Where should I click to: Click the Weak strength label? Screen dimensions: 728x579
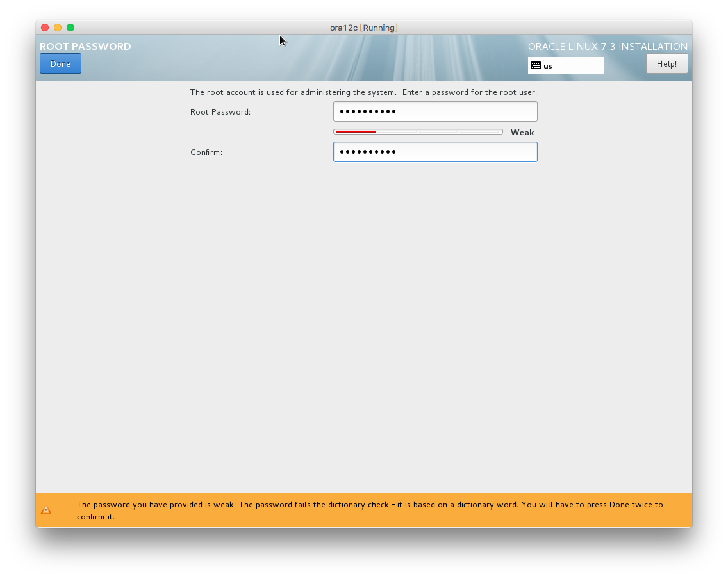pyautogui.click(x=522, y=132)
